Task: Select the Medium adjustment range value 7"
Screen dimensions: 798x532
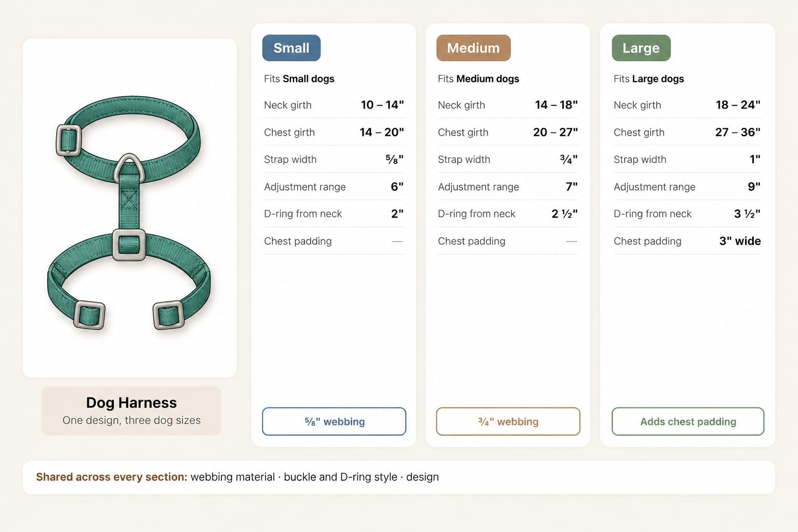Action: click(571, 187)
